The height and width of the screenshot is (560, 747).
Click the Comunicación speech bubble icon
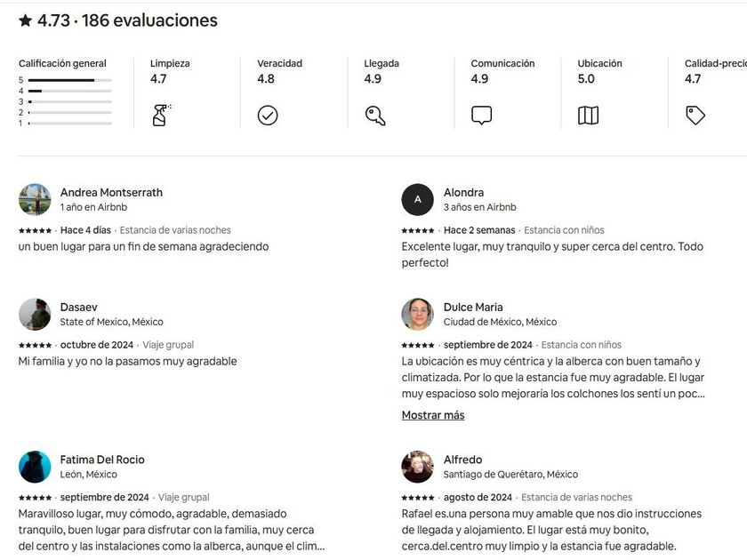click(x=481, y=115)
